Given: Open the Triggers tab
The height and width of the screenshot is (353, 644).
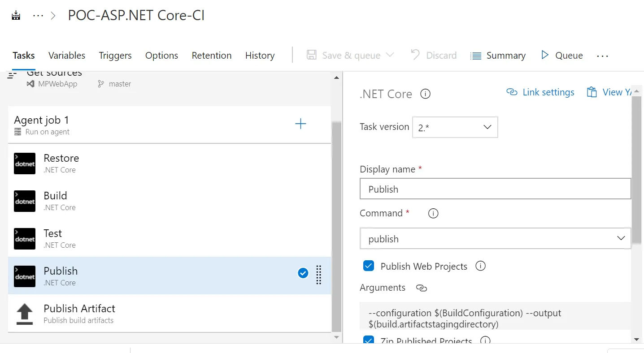Looking at the screenshot, I should [115, 56].
